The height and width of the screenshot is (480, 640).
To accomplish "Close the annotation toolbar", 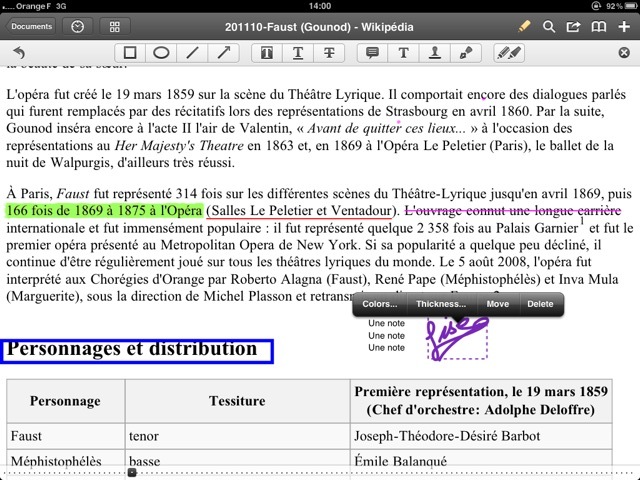I will pos(624,53).
